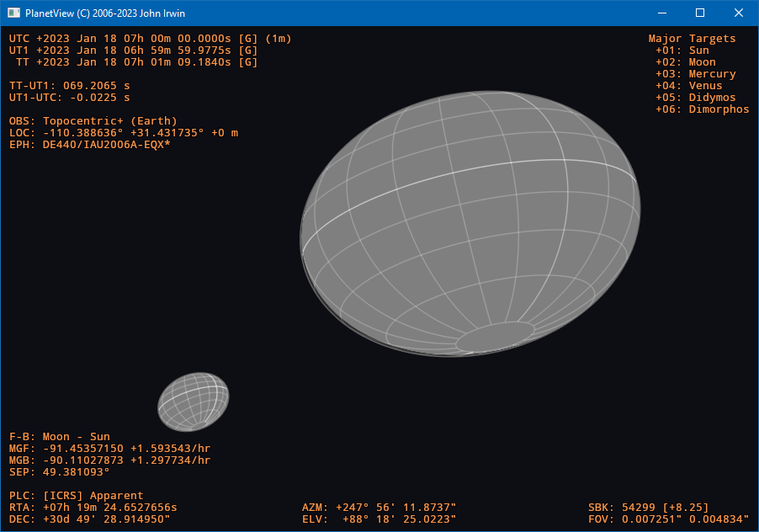
Task: Click the PlanetView application icon in the title bar
Action: pyautogui.click(x=12, y=13)
